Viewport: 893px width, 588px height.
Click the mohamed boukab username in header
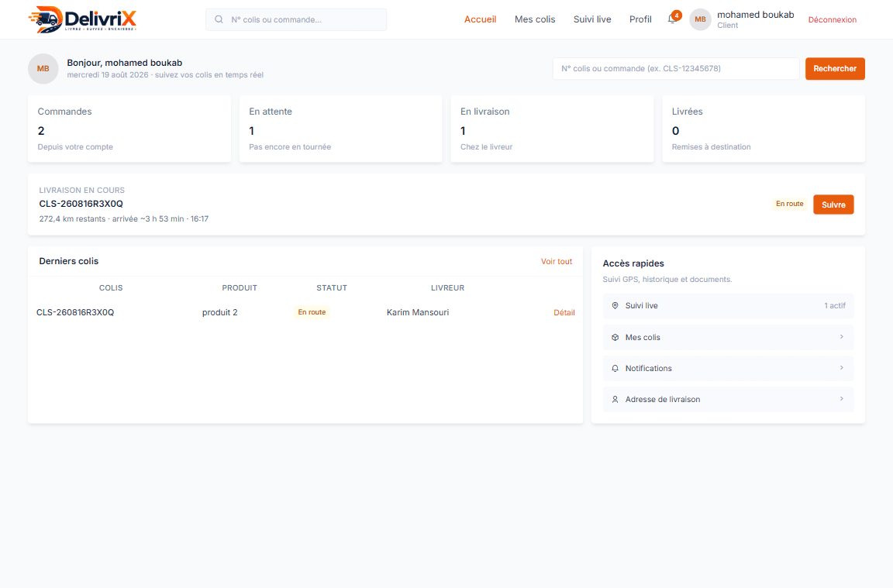click(x=755, y=15)
